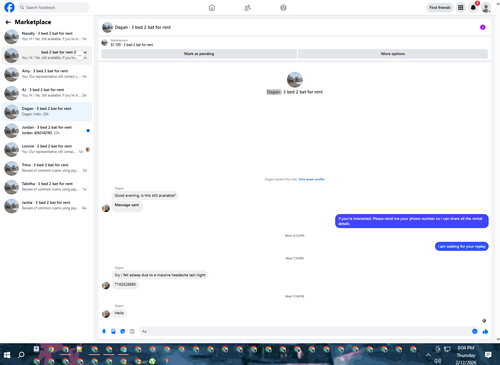Screen dimensions: 500x365
Task: Click the Find friends button
Action: click(440, 7)
